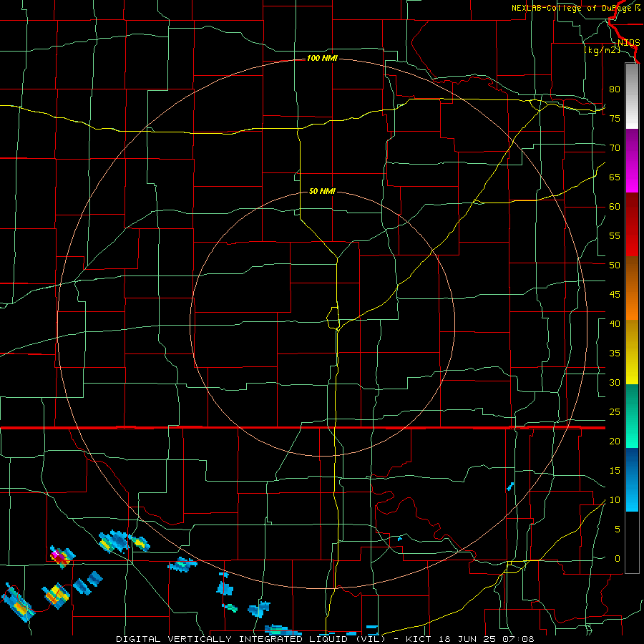This screenshot has height=644, width=644.
Task: Click the NEXLAB-College of DuPage label
Action: pos(572,8)
